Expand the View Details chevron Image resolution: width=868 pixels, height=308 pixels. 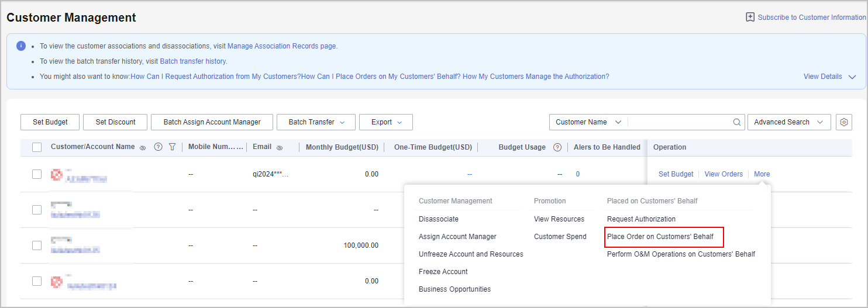pos(852,77)
